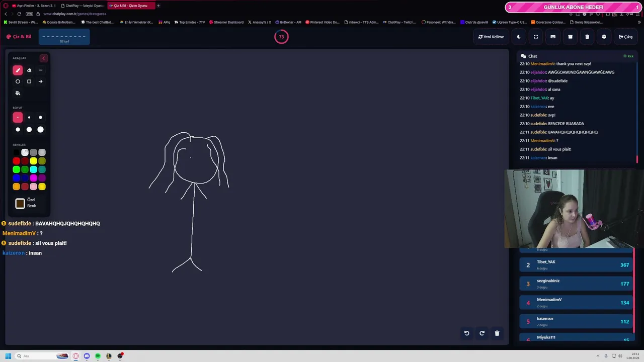The image size is (644, 362).
Task: Select the rectangle shape tool
Action: click(29, 81)
